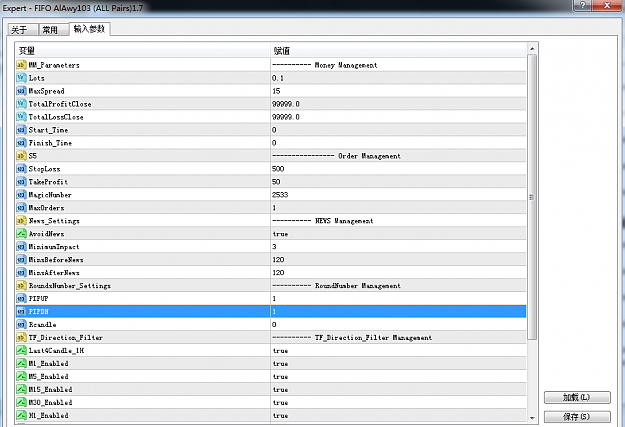Select the Order Management separator value

[x=336, y=156]
